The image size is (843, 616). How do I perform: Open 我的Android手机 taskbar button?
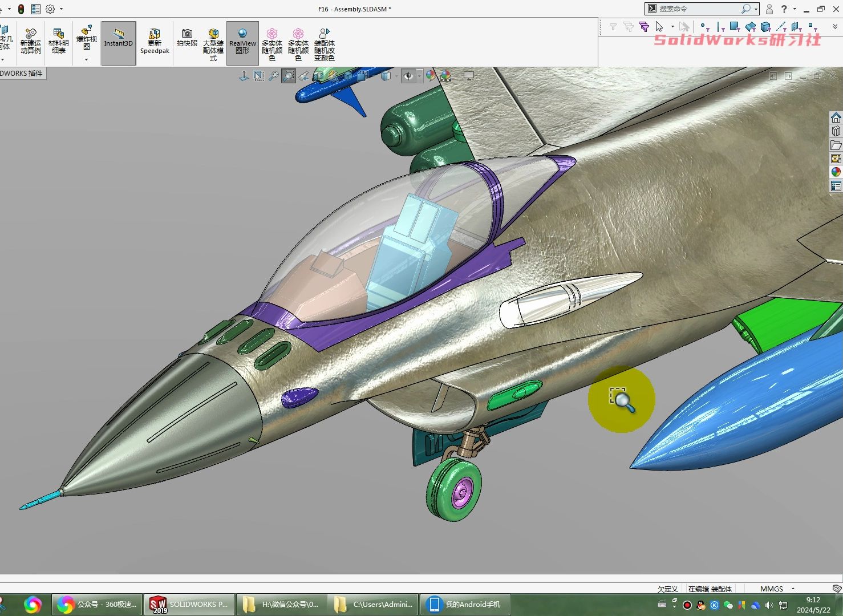click(x=465, y=604)
